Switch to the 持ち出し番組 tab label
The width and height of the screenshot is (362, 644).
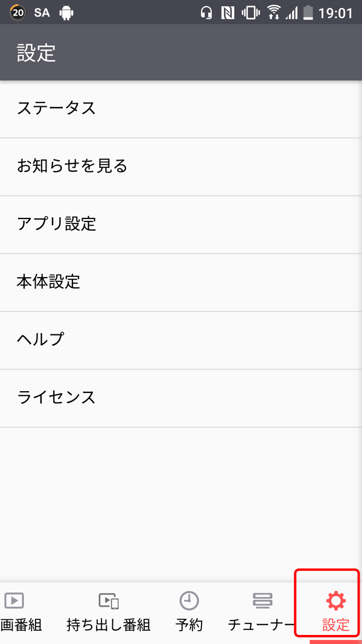click(109, 625)
